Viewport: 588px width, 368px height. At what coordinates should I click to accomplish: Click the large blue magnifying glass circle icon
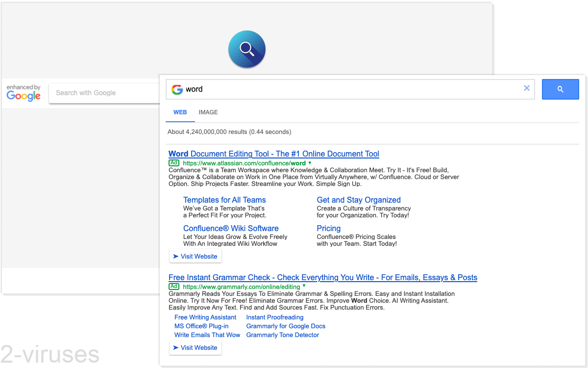[x=246, y=49]
